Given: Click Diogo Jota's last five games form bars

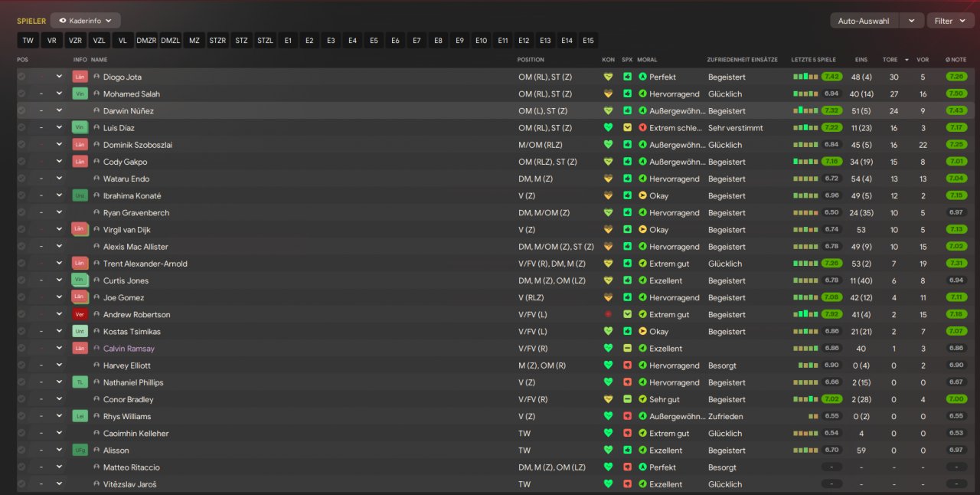Looking at the screenshot, I should (x=805, y=77).
